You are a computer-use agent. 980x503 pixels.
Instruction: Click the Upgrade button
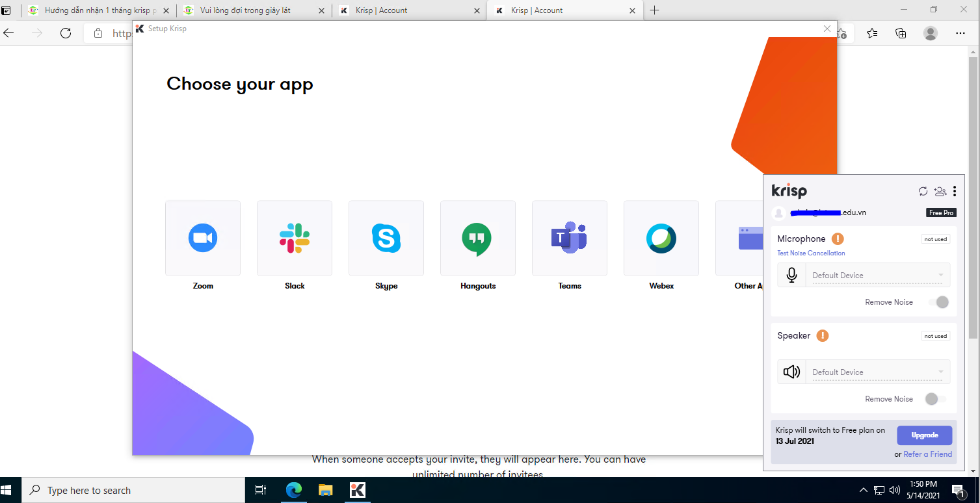tap(924, 435)
